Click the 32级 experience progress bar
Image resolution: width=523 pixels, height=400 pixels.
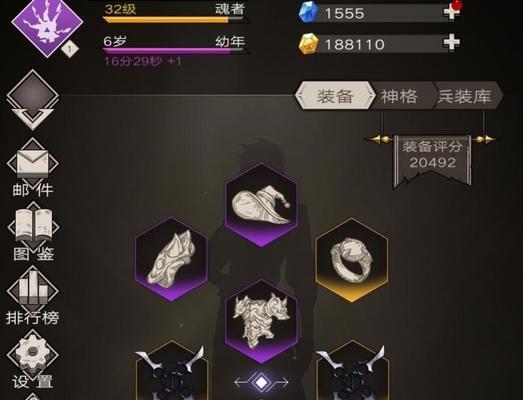[x=174, y=20]
